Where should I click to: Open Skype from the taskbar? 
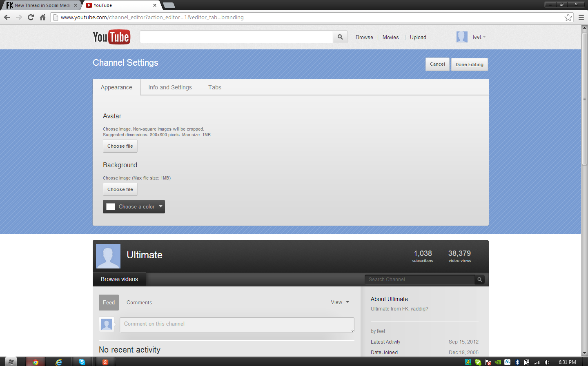click(x=82, y=362)
